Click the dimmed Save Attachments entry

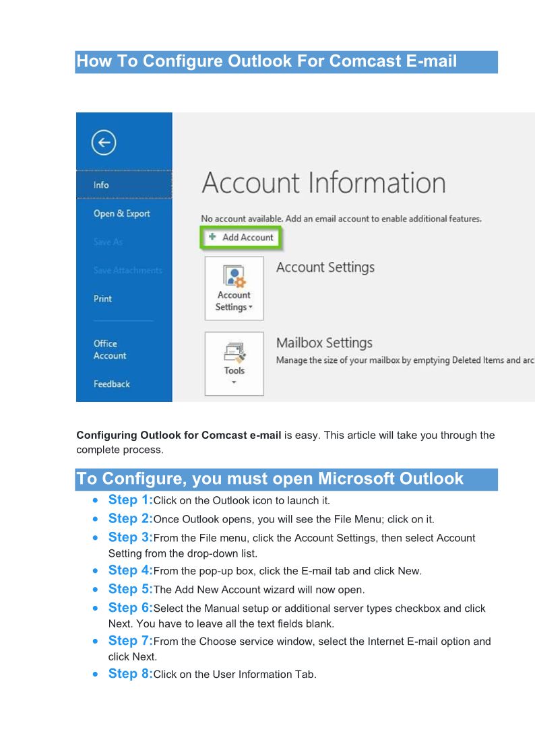(128, 270)
